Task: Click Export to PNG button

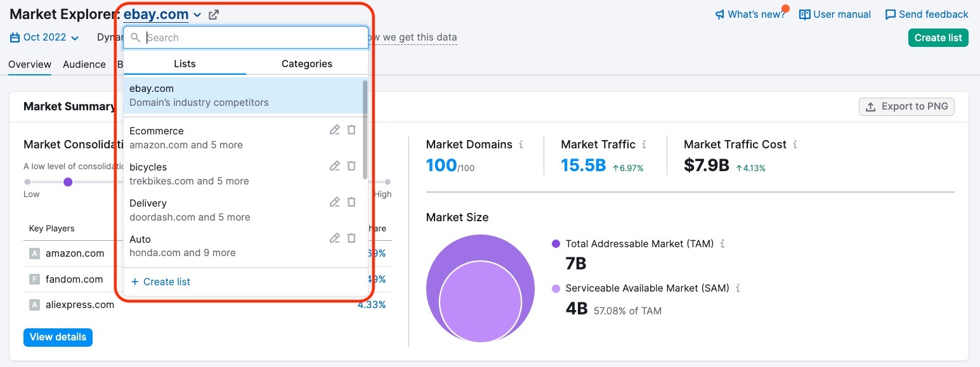Action: (x=906, y=106)
